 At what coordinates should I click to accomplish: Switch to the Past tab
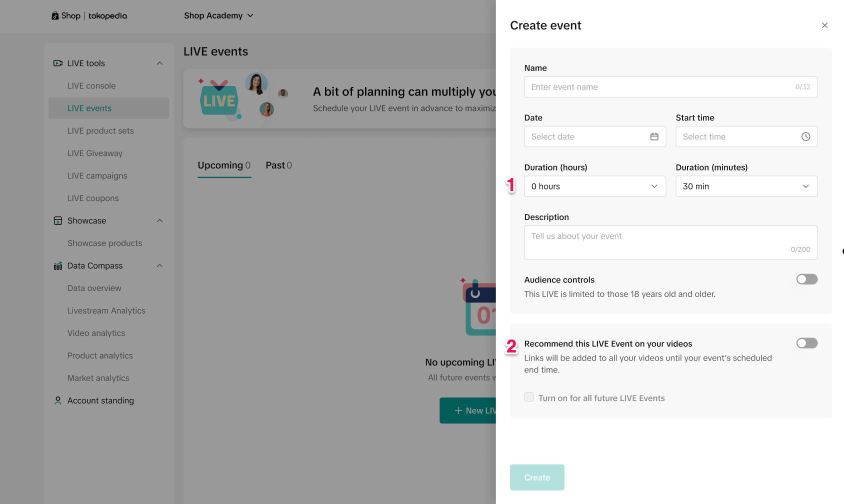(278, 165)
